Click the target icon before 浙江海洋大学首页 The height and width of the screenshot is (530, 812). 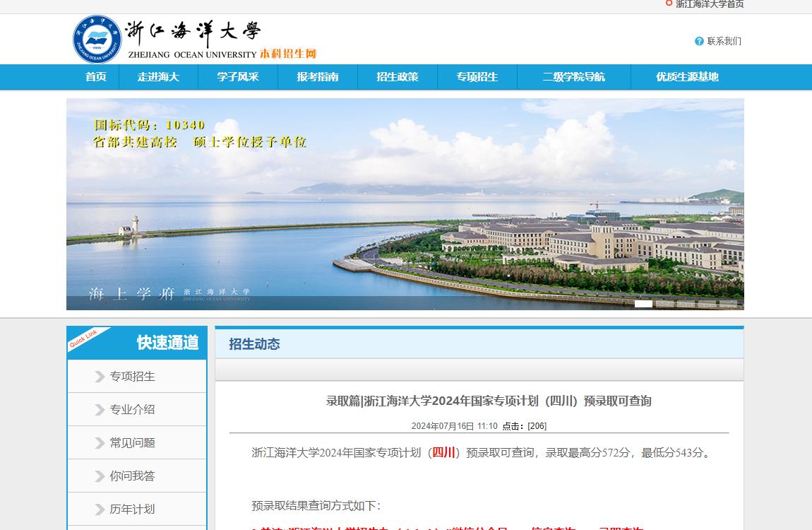(669, 4)
